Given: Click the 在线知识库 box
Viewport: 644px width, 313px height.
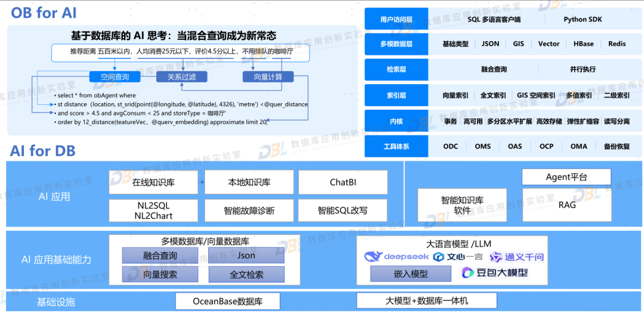Looking at the screenshot, I should 153,182.
